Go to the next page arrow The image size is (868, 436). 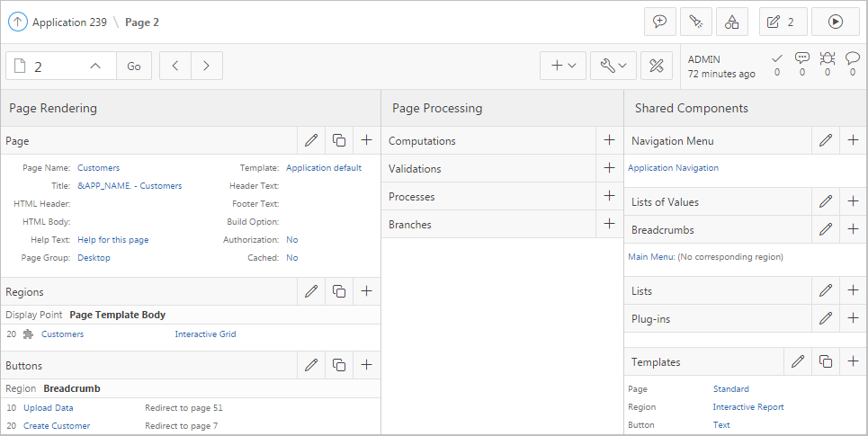point(207,66)
